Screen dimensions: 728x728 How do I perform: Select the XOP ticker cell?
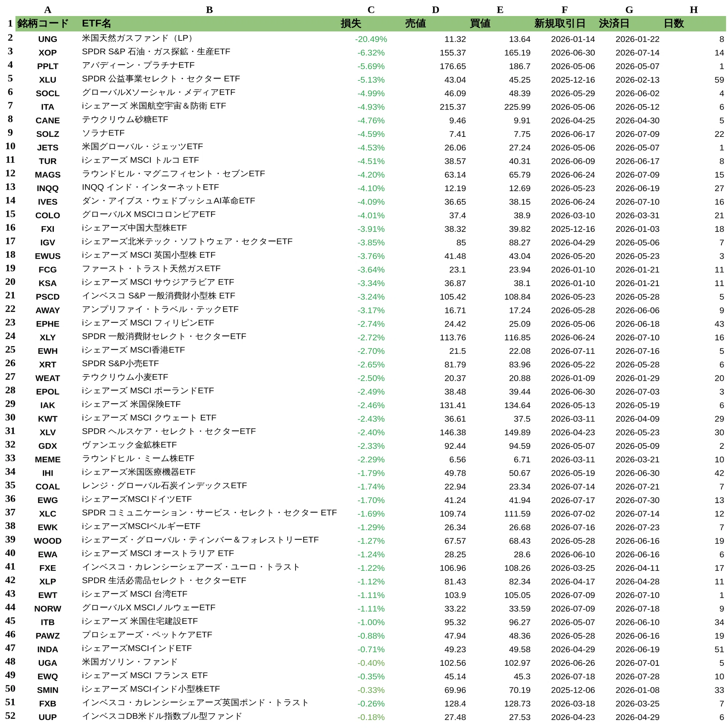click(x=47, y=52)
